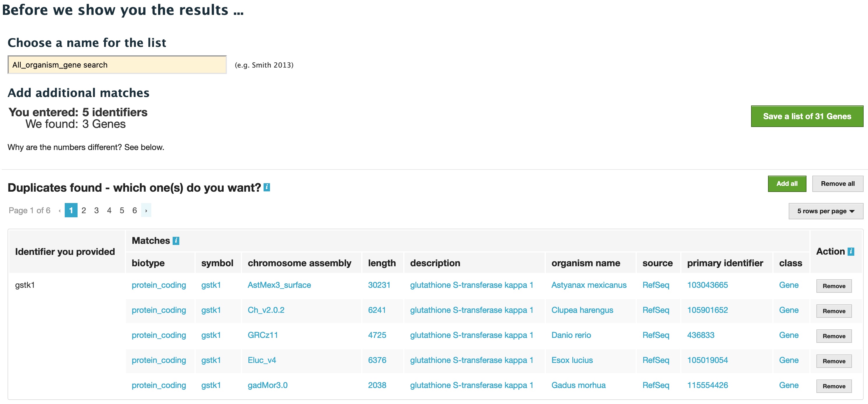Open GRCz11 chromosome assembly link
The height and width of the screenshot is (404, 868).
pyautogui.click(x=262, y=335)
